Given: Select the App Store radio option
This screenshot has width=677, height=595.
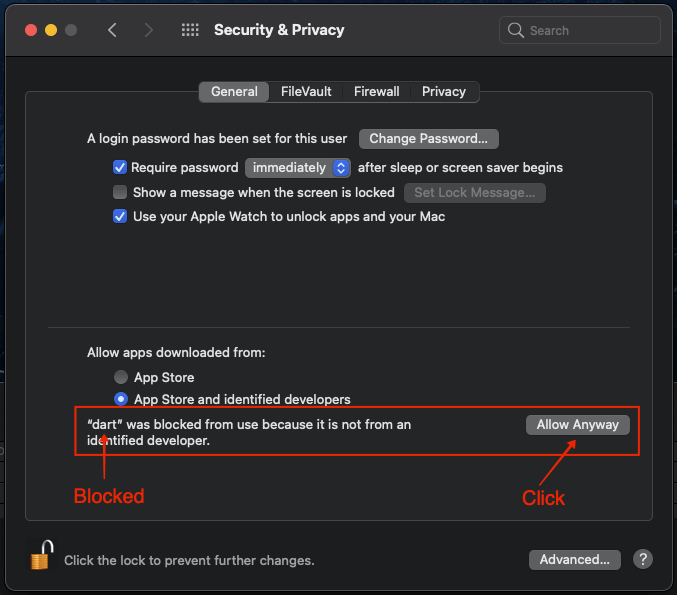Looking at the screenshot, I should [x=121, y=377].
